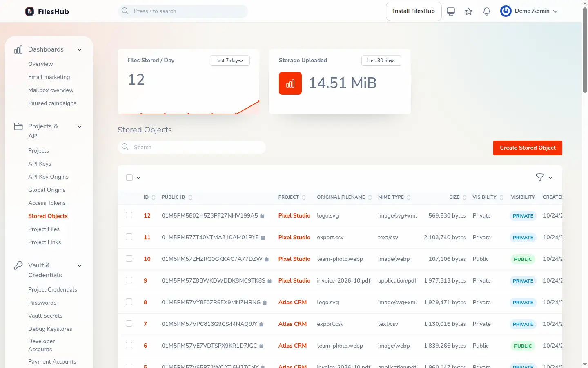Copy public ID of row 12
Screen dimensions: 588x368
[262, 216]
